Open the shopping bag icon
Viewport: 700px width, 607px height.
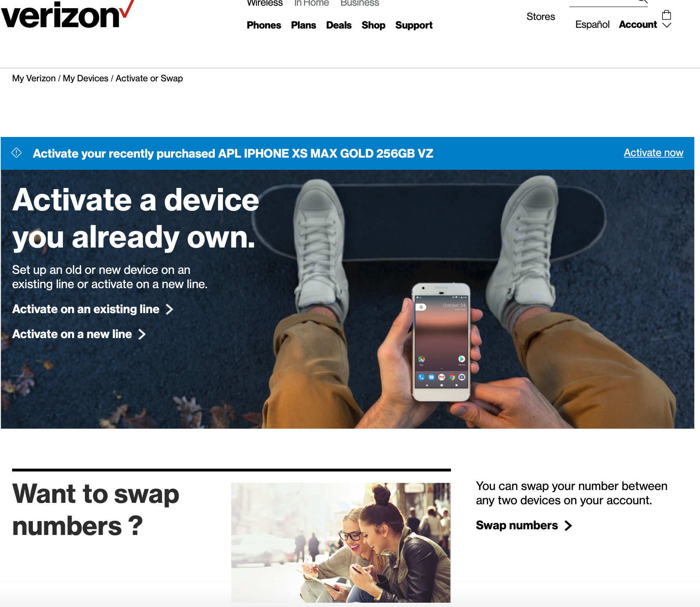(x=666, y=15)
